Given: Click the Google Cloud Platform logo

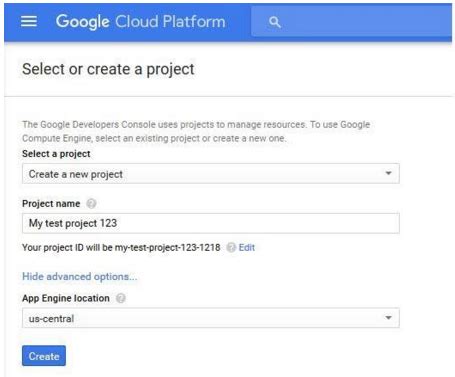Looking at the screenshot, I should [x=140, y=21].
